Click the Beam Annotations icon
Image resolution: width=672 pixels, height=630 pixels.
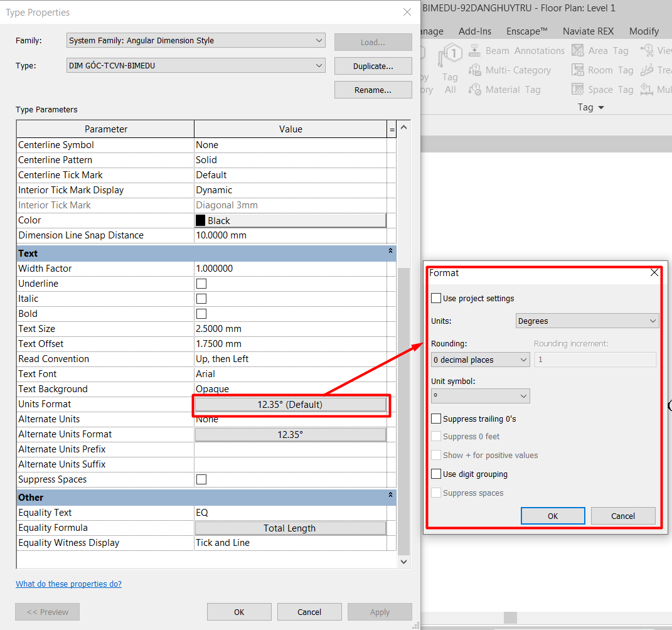[x=476, y=51]
